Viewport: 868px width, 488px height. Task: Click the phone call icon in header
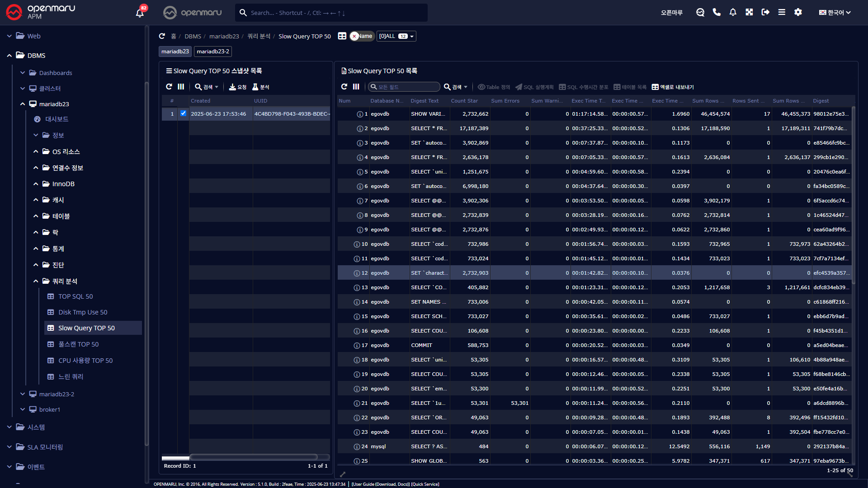[x=717, y=12]
